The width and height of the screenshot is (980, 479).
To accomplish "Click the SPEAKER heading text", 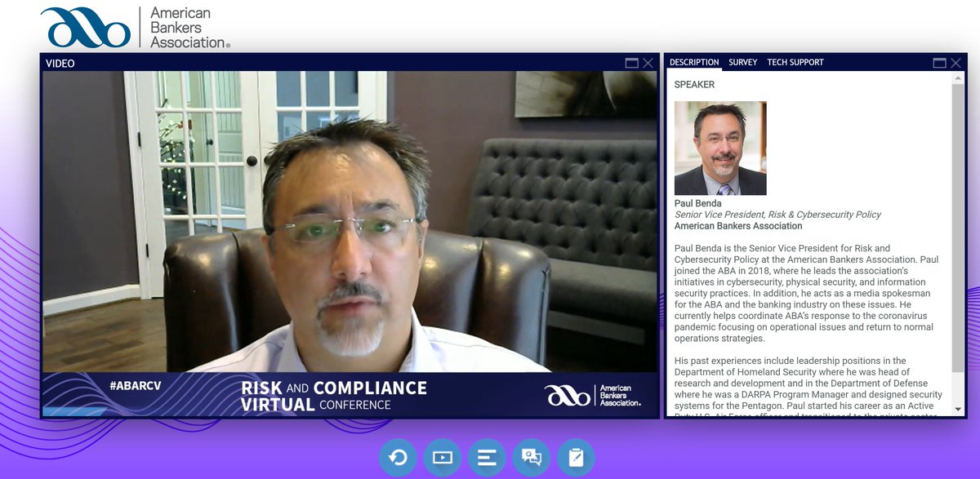I will [x=694, y=85].
